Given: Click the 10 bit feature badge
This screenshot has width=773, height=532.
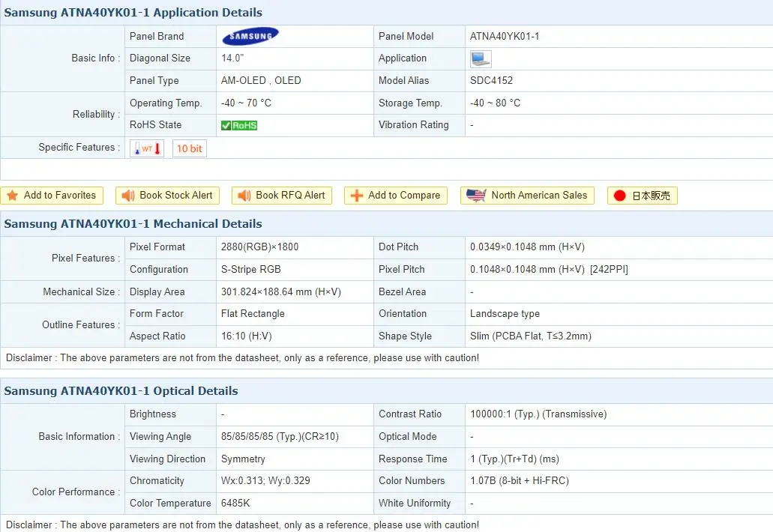Looking at the screenshot, I should point(189,148).
